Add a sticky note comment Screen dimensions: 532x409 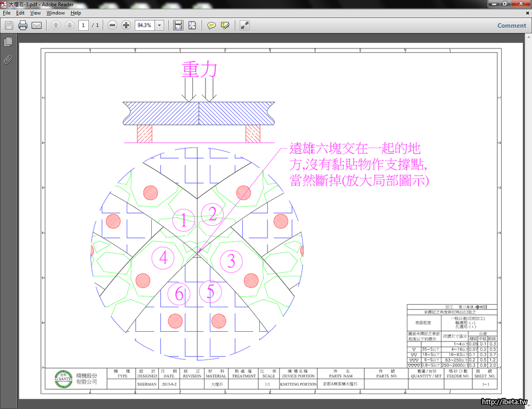(x=211, y=25)
